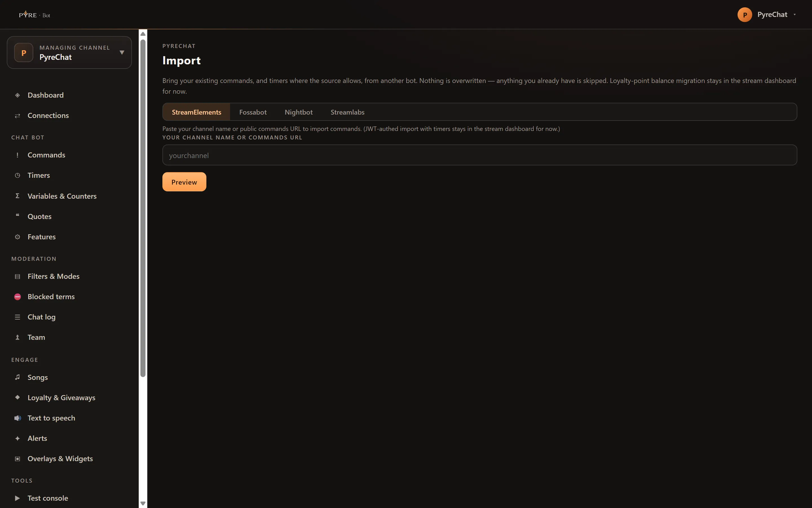Click the managing channel P avatar
The height and width of the screenshot is (508, 812).
(23, 53)
